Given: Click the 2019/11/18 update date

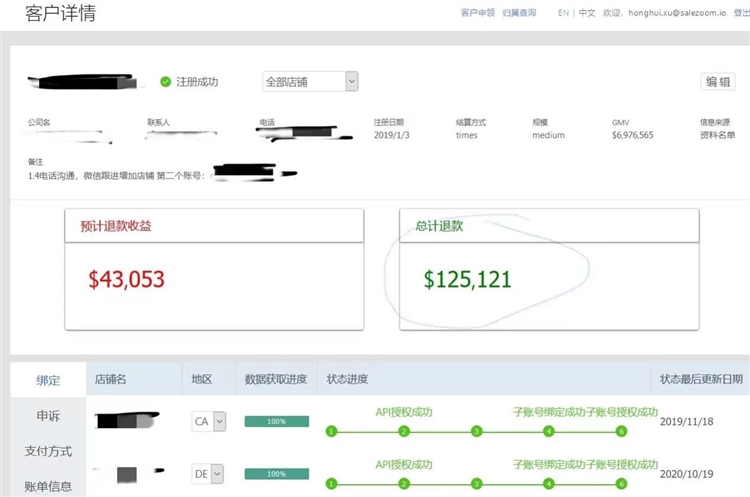Looking at the screenshot, I should (686, 421).
